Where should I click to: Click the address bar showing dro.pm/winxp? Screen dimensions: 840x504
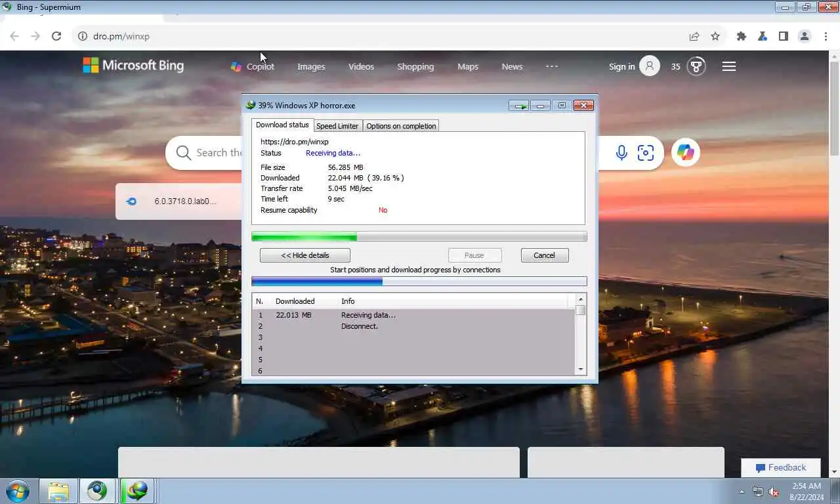click(x=377, y=36)
